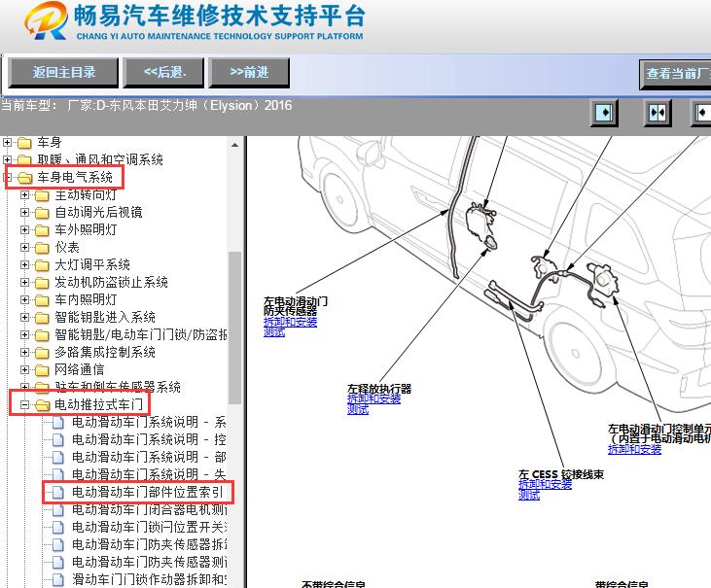Select the 车身 folder icon
711x588 pixels.
pos(24,143)
